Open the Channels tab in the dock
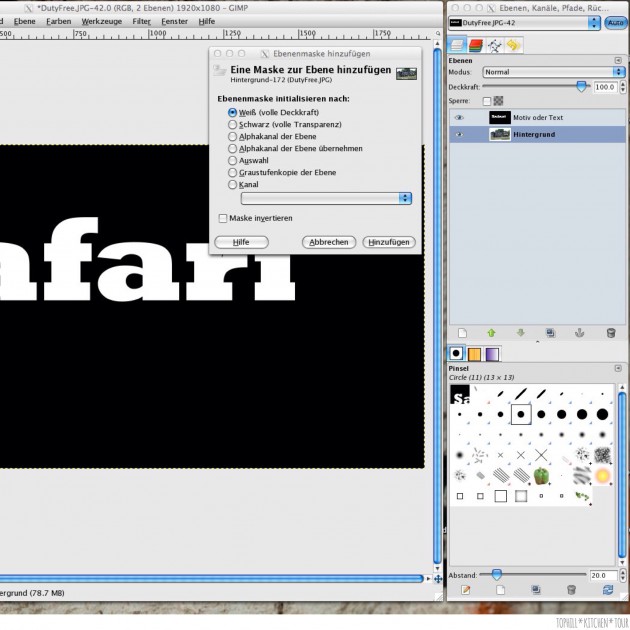This screenshot has height=630, width=630. tap(476, 45)
